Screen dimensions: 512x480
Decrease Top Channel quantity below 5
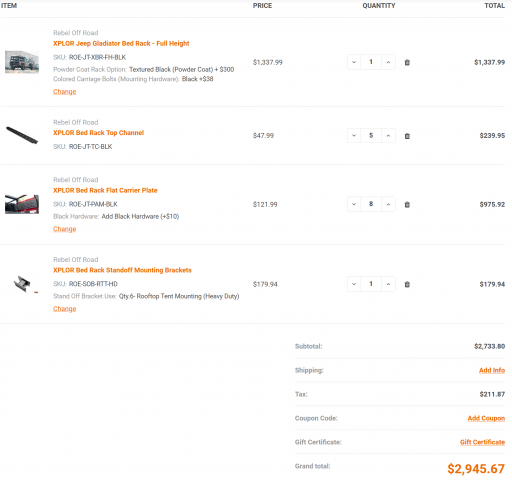click(x=354, y=136)
